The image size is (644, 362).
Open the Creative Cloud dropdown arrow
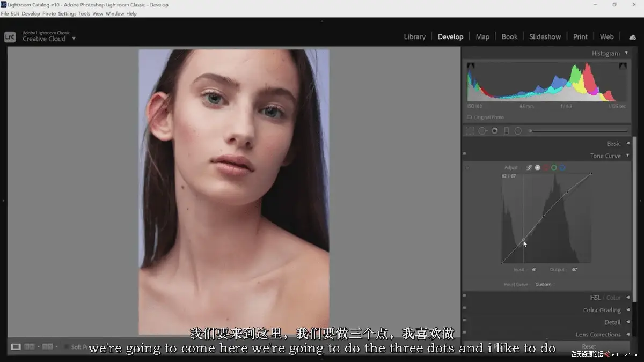[74, 39]
